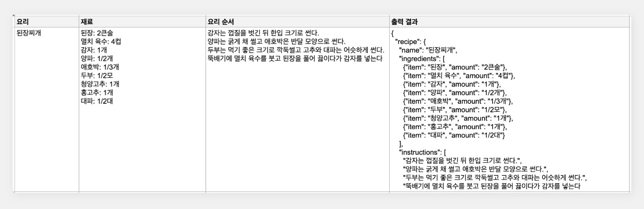The width and height of the screenshot is (644, 209).
Task: Click the JSON item line for 애호박 1/3개
Action: click(x=458, y=101)
